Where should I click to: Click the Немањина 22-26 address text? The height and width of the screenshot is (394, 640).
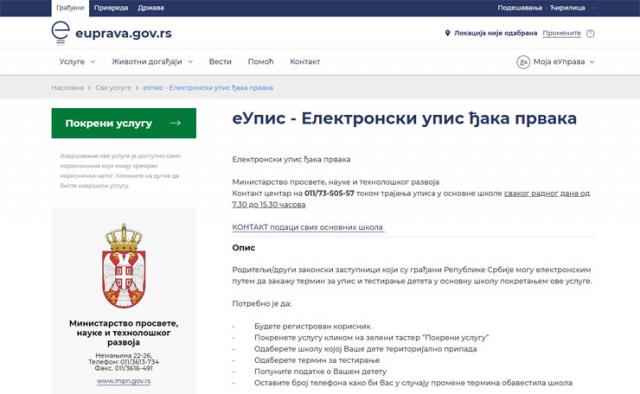pos(124,355)
